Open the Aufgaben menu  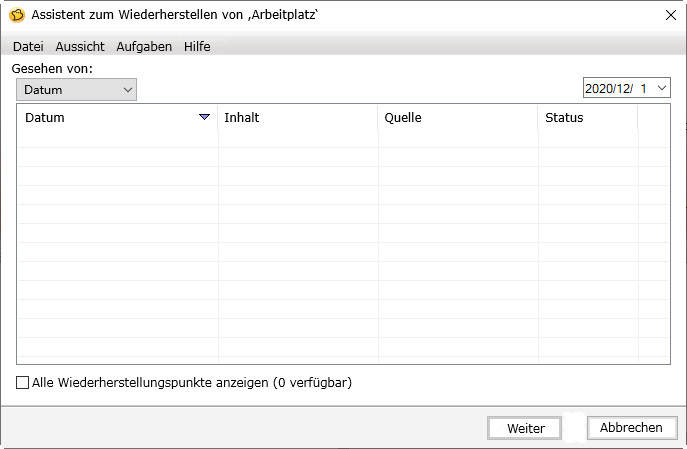[x=144, y=46]
